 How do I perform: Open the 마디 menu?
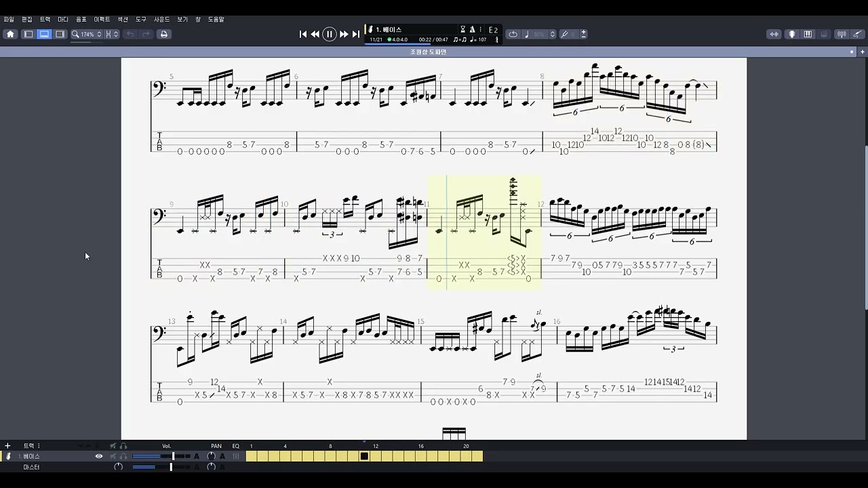(x=63, y=20)
